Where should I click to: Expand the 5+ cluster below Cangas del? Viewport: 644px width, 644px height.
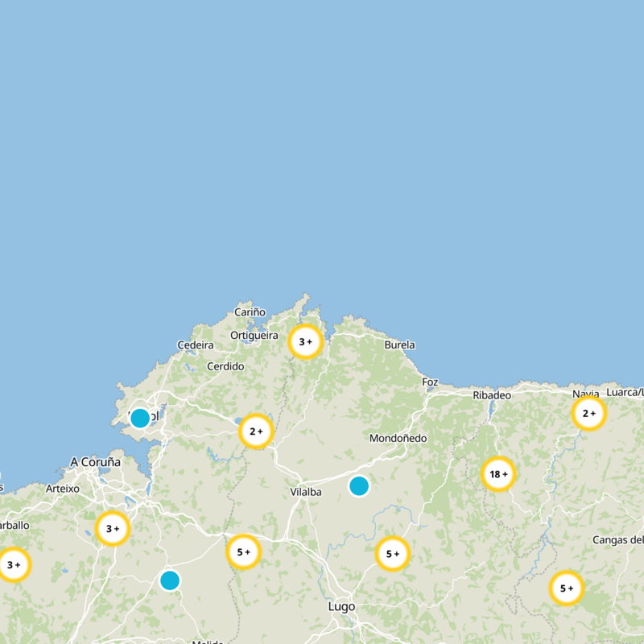[x=567, y=588]
